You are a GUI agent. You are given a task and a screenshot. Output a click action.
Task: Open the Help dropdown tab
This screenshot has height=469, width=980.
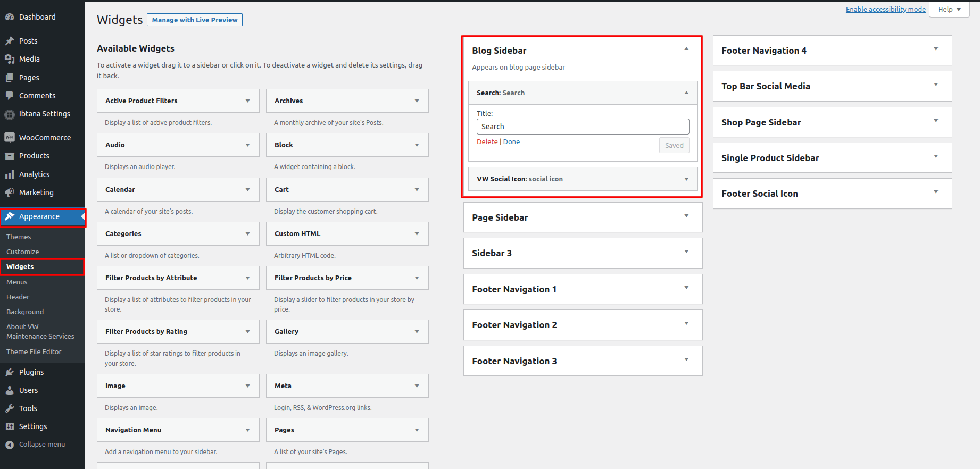[949, 10]
